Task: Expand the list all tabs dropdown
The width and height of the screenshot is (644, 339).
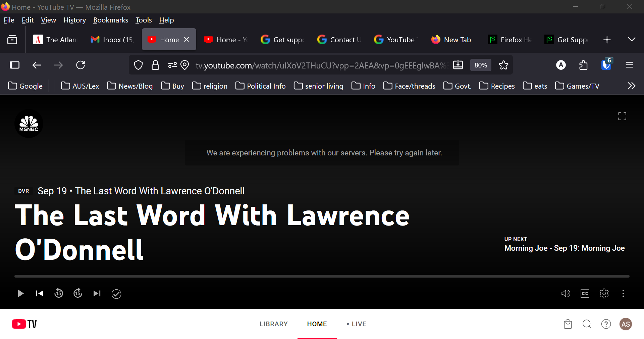Action: coord(632,40)
